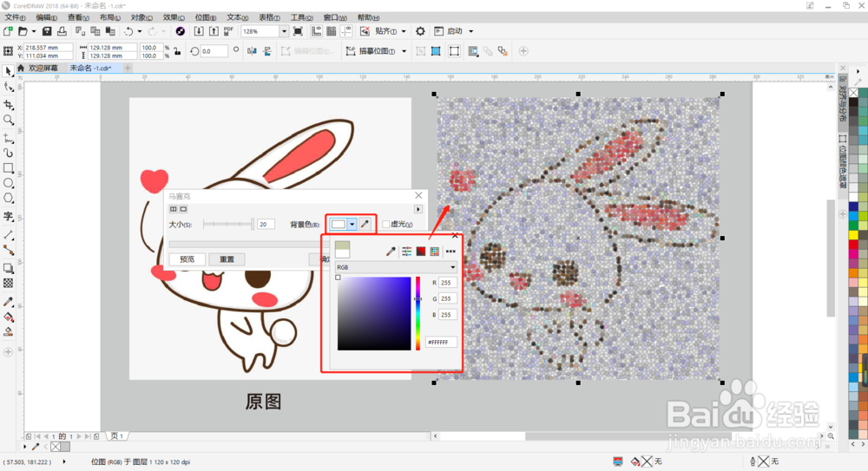
Task: Click the vertical hue slider
Action: [x=418, y=313]
